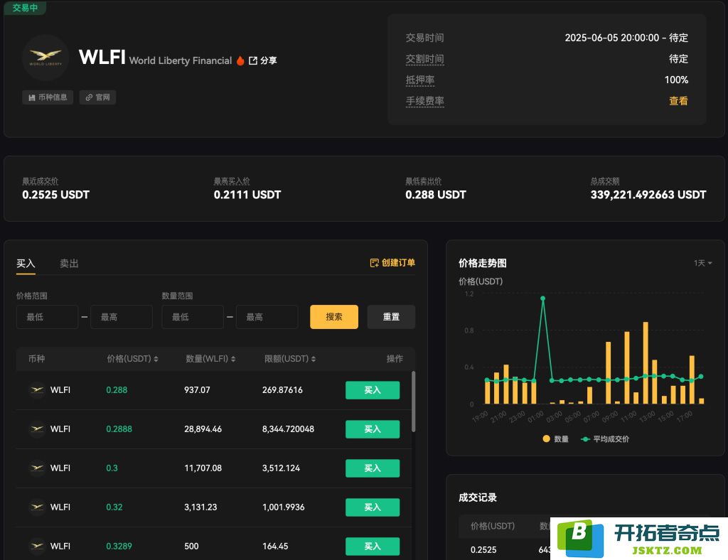This screenshot has height=560, width=728.
Task: Click the 0.288 USDT lowest ask value
Action: coord(436,195)
